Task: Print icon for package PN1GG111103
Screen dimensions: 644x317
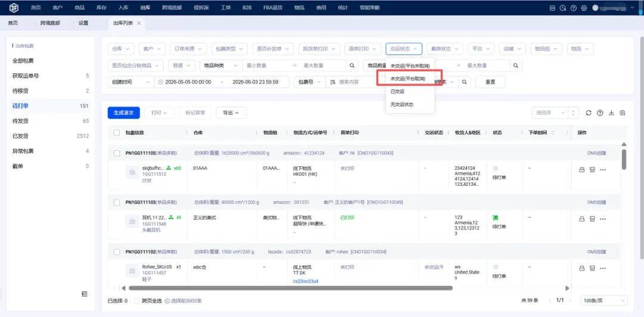Action: (x=581, y=219)
